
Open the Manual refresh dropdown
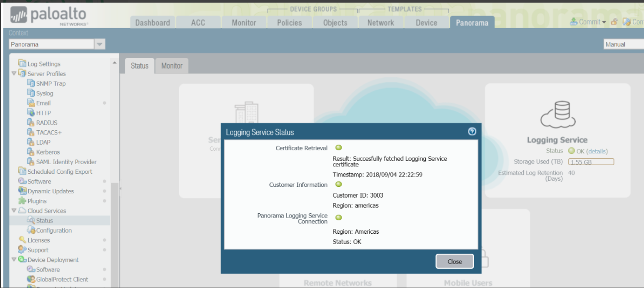click(624, 44)
